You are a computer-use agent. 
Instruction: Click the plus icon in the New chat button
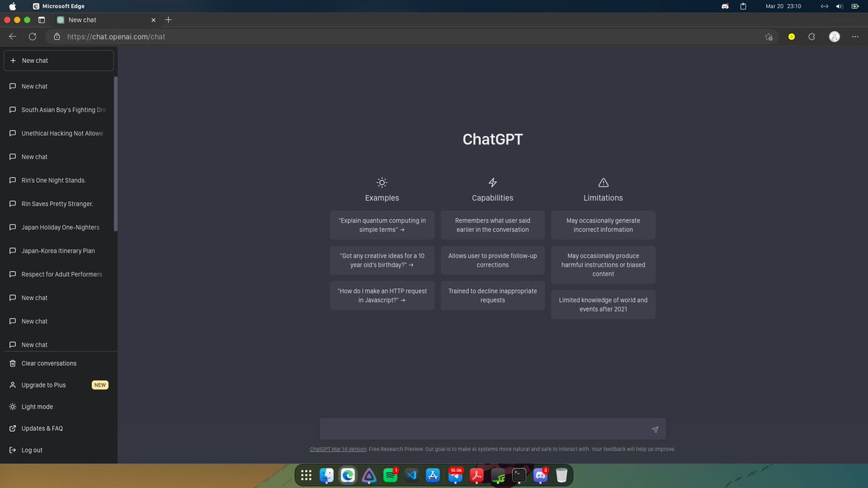13,61
